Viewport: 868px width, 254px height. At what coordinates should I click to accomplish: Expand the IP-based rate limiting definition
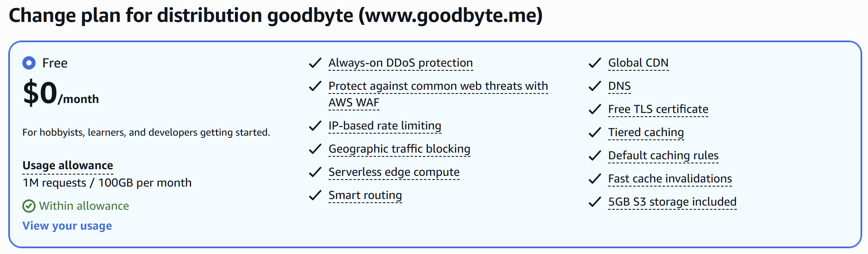(x=384, y=125)
